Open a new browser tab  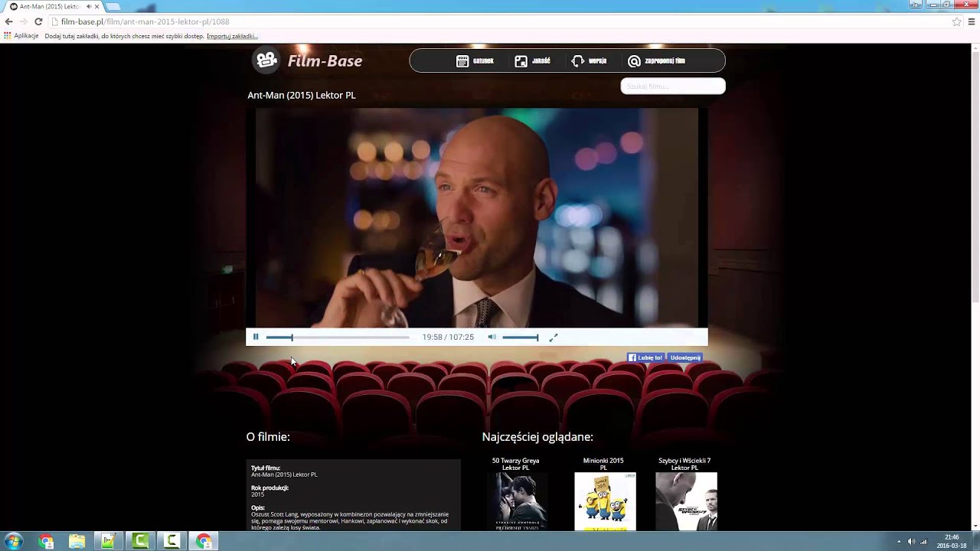tap(113, 6)
